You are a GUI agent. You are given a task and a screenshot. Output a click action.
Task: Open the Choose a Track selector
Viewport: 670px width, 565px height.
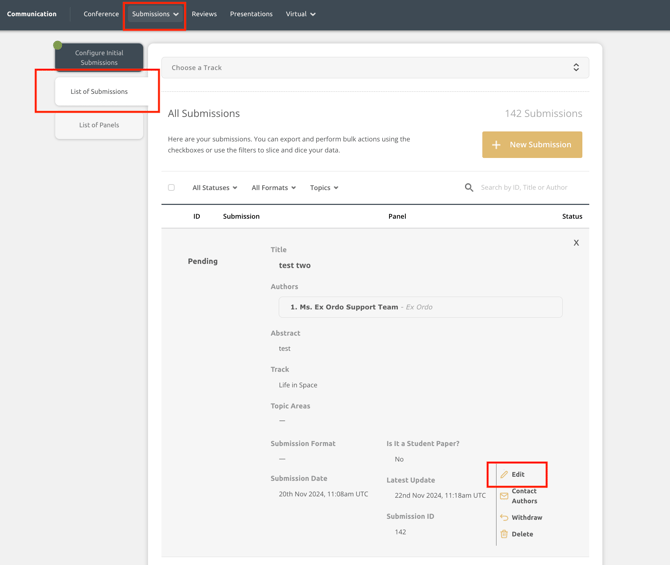[376, 68]
